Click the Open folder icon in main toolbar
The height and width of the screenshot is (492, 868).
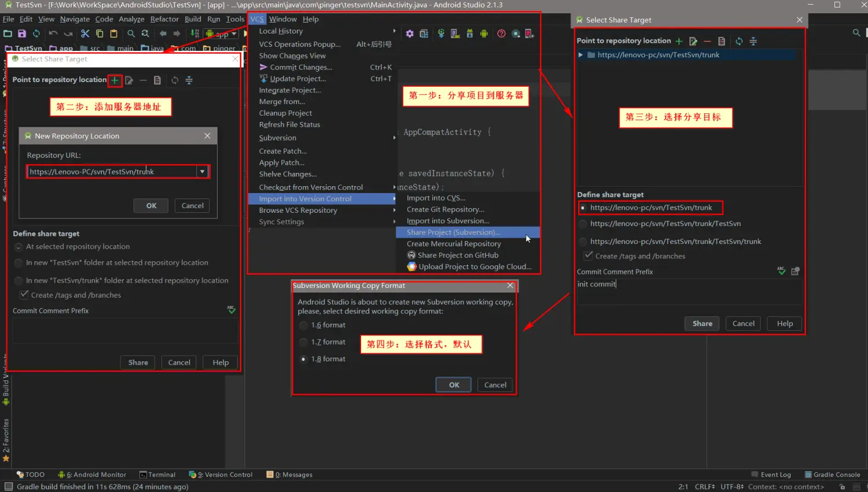point(8,34)
